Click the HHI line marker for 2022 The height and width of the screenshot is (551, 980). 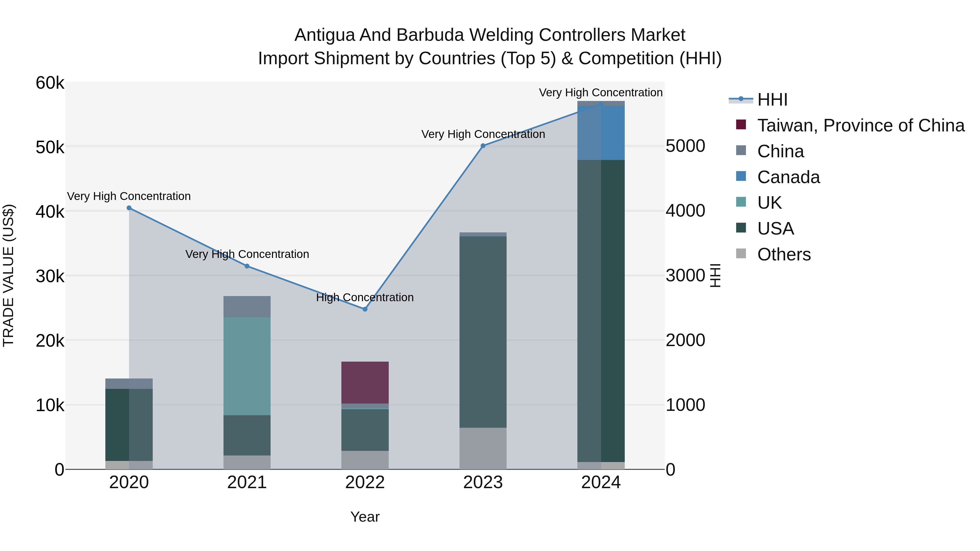(365, 309)
